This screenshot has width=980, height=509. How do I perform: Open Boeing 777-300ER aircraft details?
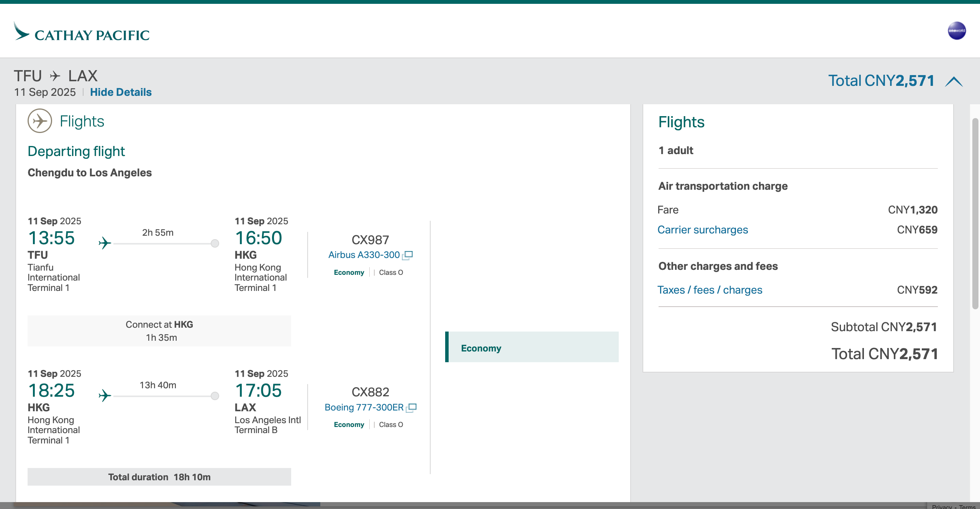(x=364, y=407)
